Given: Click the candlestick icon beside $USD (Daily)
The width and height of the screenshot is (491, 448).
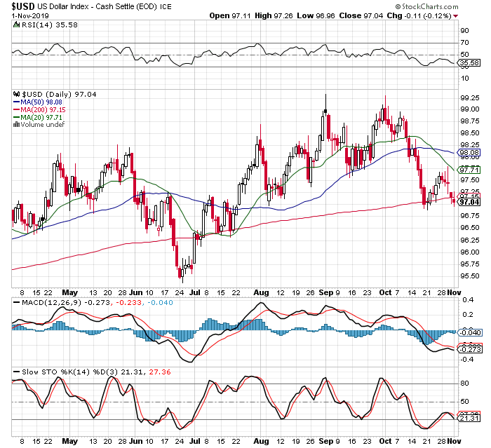Looking at the screenshot, I should [17, 94].
